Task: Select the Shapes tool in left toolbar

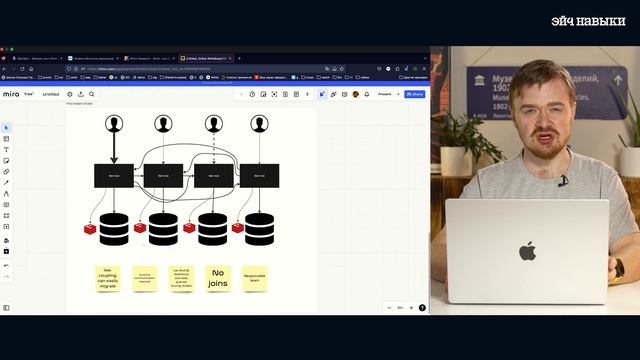Action: click(x=6, y=172)
